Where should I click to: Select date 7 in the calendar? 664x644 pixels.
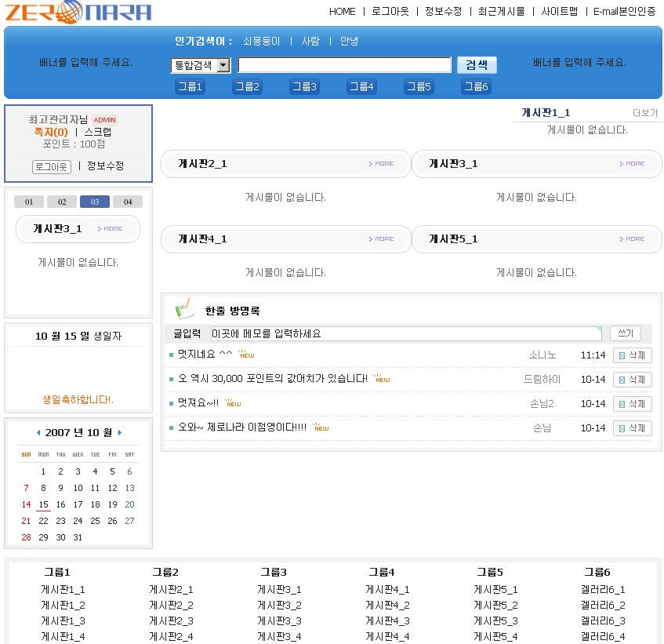(26, 488)
